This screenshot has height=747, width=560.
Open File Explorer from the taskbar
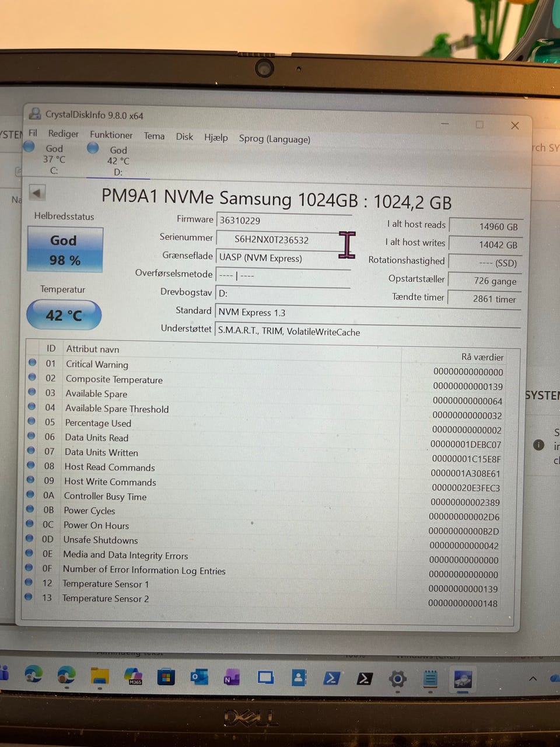(100, 676)
